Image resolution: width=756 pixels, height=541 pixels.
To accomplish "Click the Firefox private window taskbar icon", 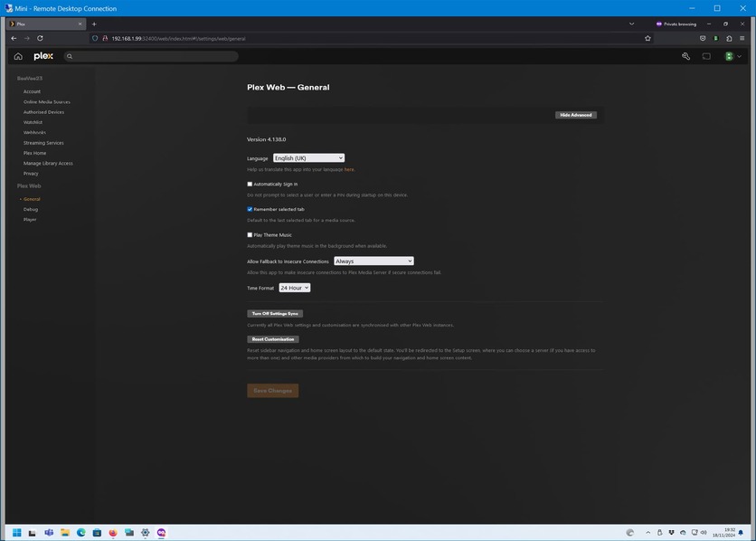I will [x=161, y=533].
